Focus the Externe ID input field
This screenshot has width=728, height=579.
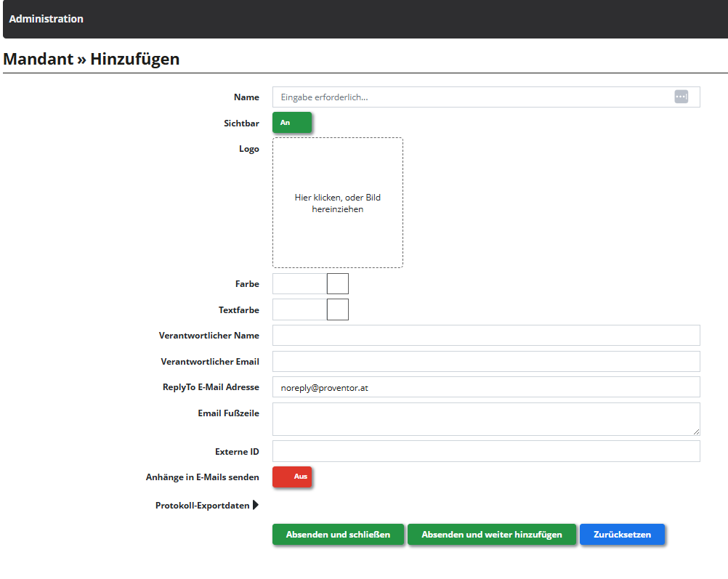click(x=486, y=451)
